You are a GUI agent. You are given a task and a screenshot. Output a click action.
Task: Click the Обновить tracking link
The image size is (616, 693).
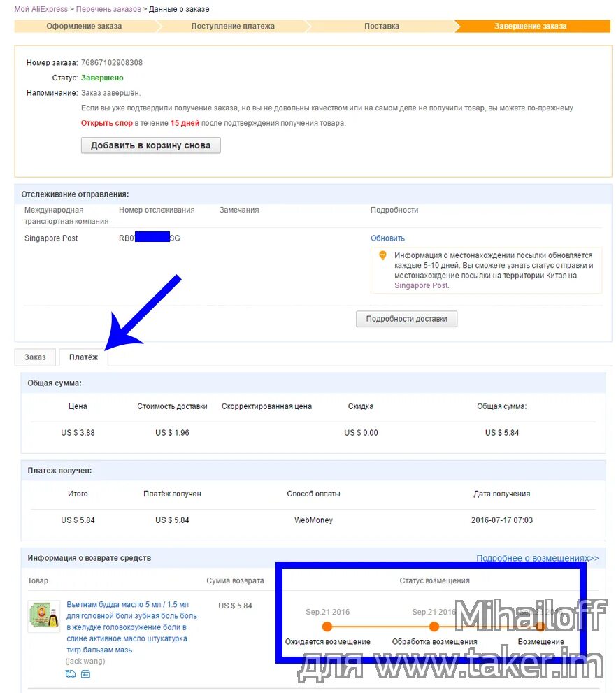387,238
